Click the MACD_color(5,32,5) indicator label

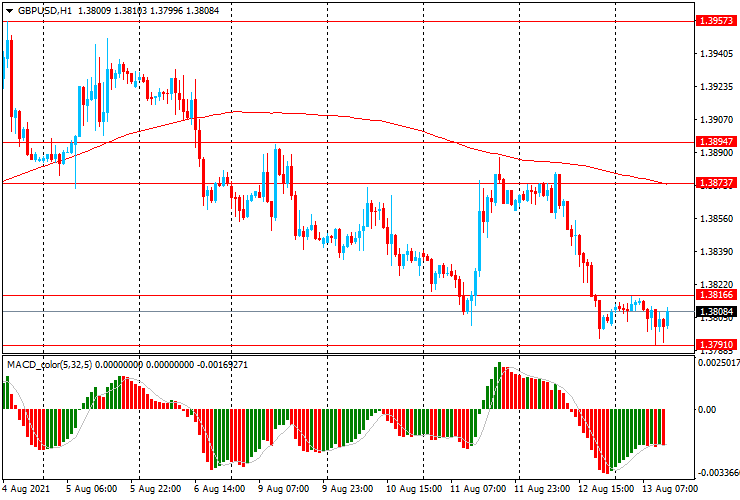point(50,365)
